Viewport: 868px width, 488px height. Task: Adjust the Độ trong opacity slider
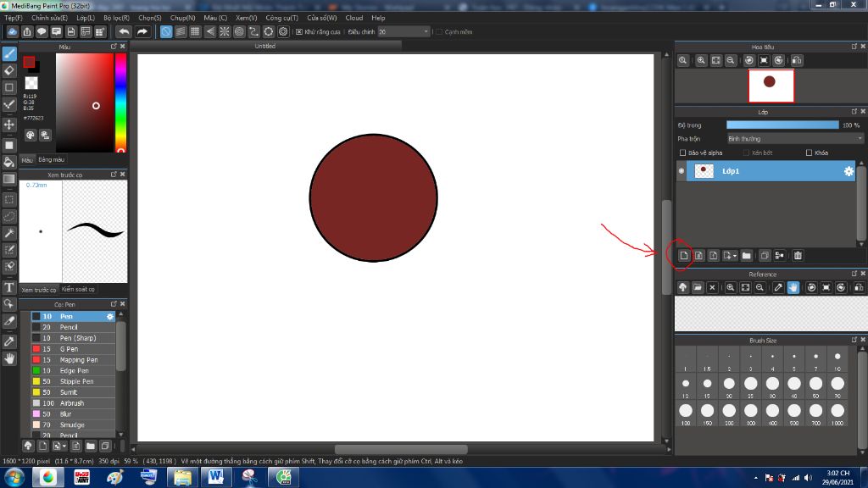click(782, 125)
